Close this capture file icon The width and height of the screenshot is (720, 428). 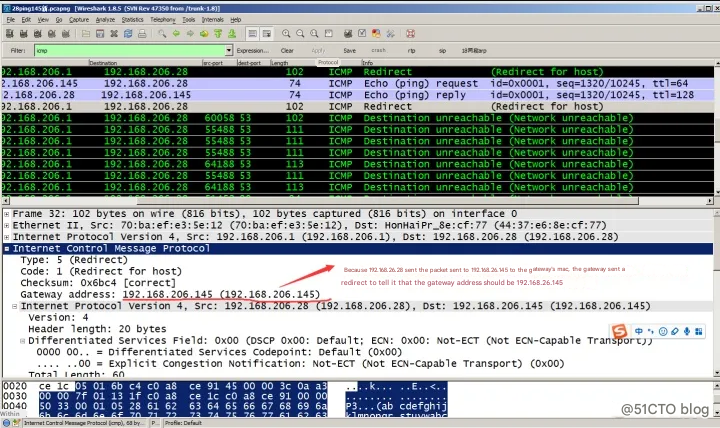[114, 34]
